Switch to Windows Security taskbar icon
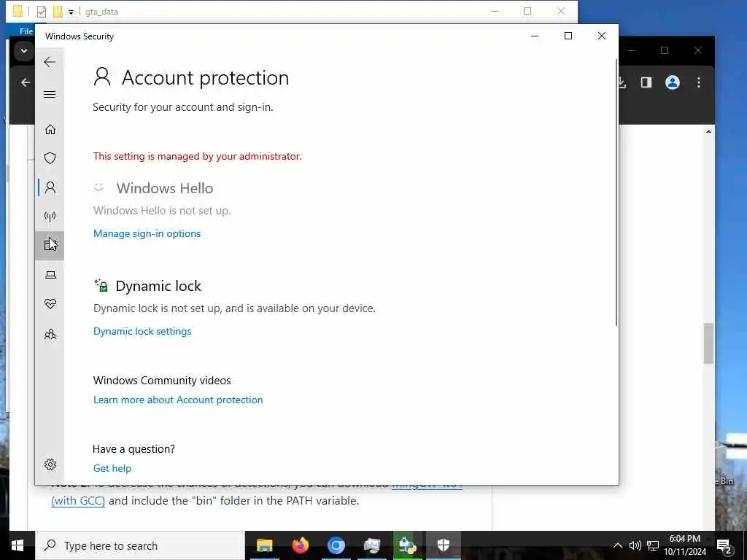This screenshot has width=747, height=560. pyautogui.click(x=443, y=545)
